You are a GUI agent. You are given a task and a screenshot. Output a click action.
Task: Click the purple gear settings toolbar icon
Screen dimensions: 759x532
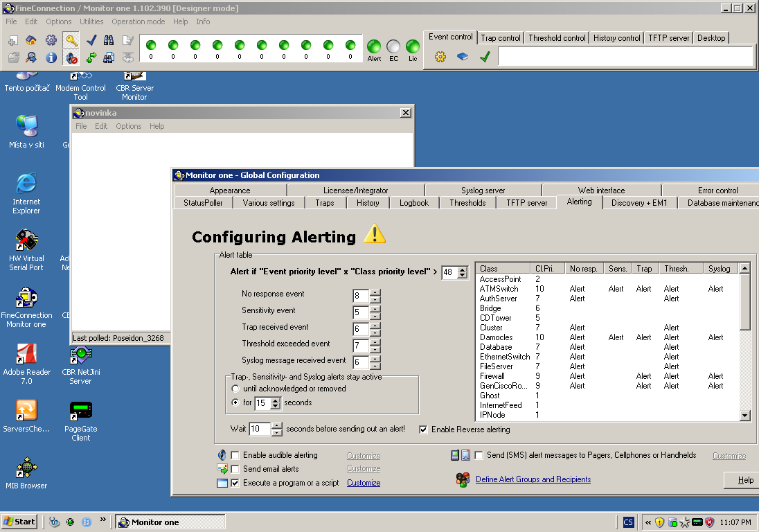coord(51,40)
